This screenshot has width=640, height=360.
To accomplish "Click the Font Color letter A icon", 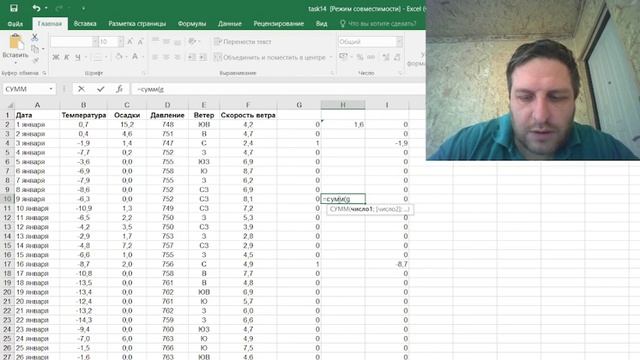I will point(135,57).
